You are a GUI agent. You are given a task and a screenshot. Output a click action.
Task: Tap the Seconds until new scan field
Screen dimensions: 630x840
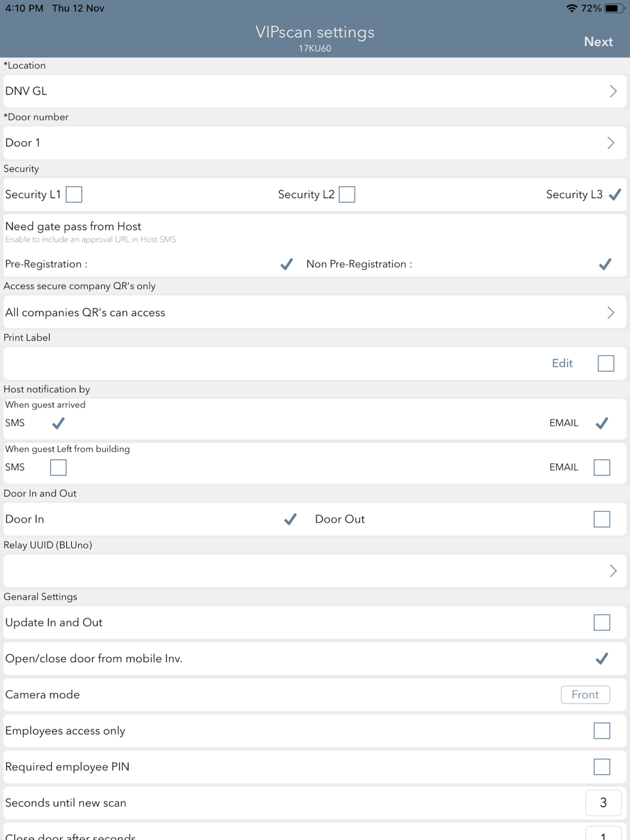click(x=603, y=803)
